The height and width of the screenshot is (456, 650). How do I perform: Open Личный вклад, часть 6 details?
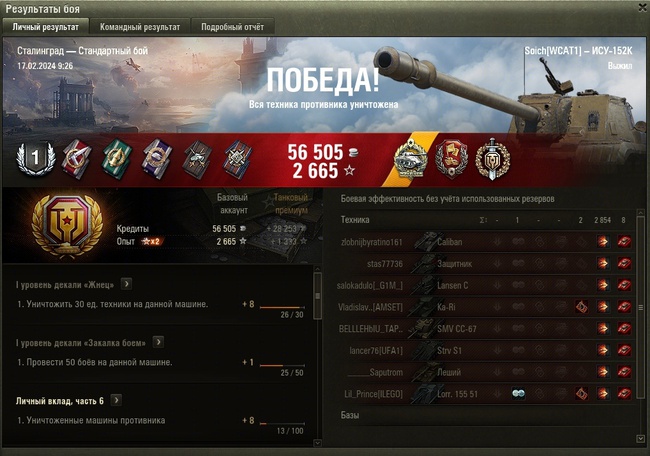[116, 400]
